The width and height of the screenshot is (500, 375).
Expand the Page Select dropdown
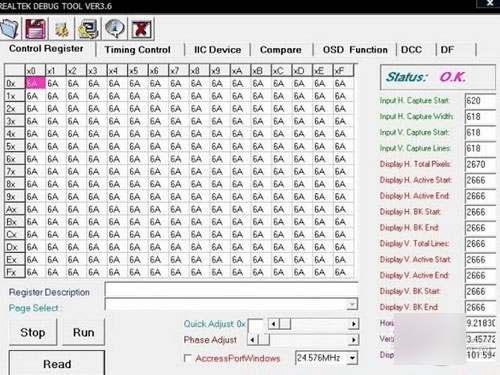(352, 304)
